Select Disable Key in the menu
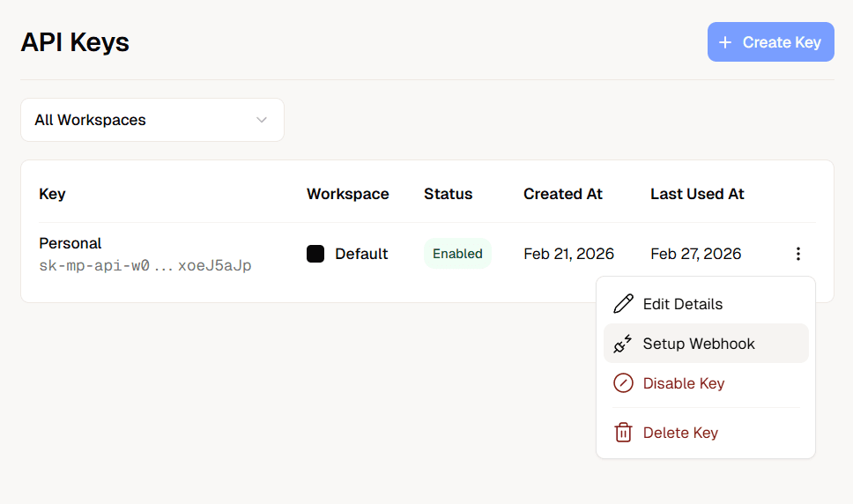 click(706, 383)
